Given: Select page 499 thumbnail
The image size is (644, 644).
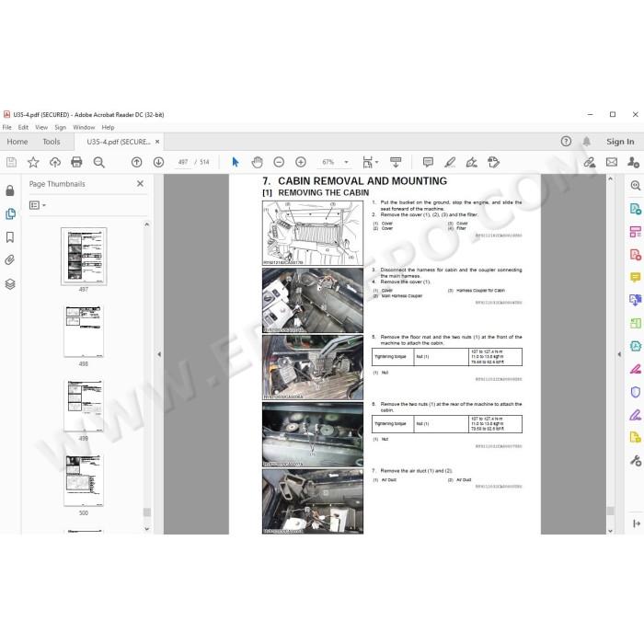Looking at the screenshot, I should click(x=84, y=406).
